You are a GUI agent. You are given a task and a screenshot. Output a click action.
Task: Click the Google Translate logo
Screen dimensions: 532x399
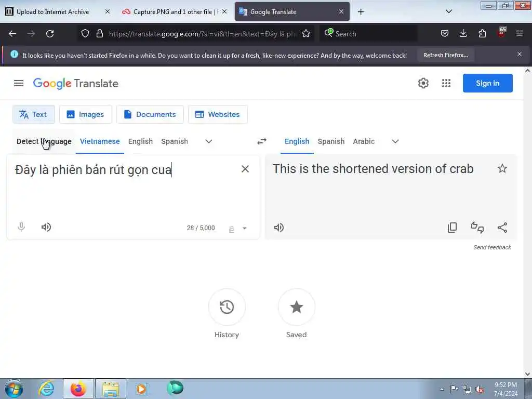[76, 83]
